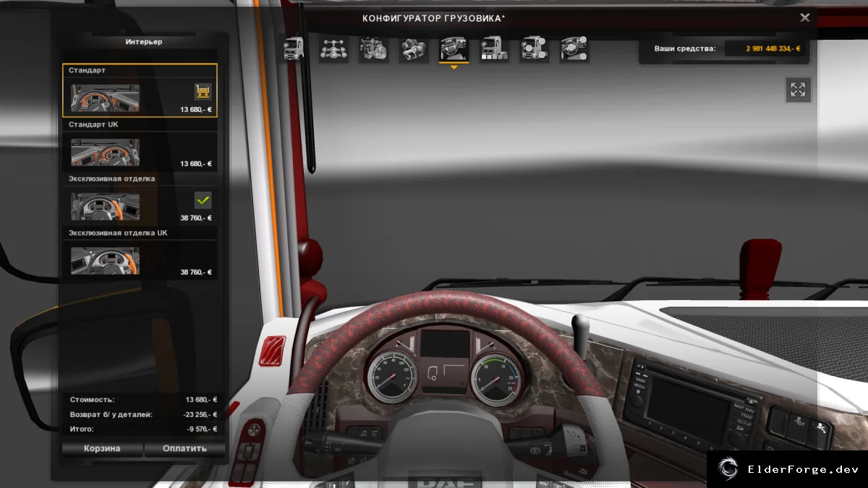Image resolution: width=868 pixels, height=488 pixels.
Task: Click the Стоимость cost label
Action: click(x=92, y=400)
